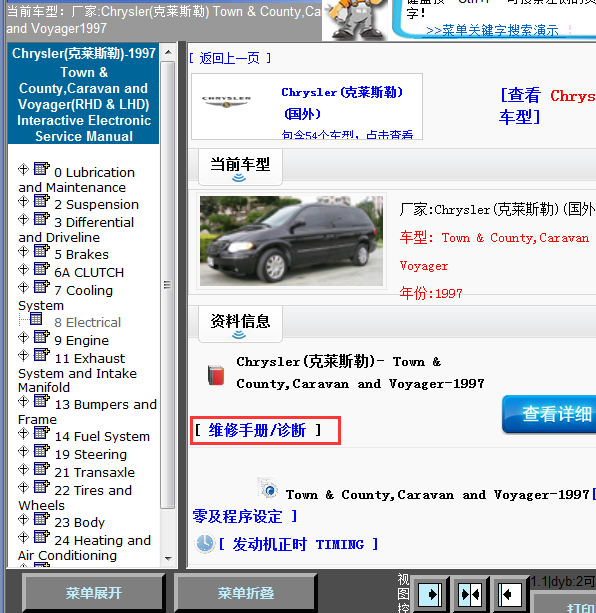The image size is (596, 613).
Task: Click the book icon beside 0 Lubrication
Action: (x=41, y=168)
